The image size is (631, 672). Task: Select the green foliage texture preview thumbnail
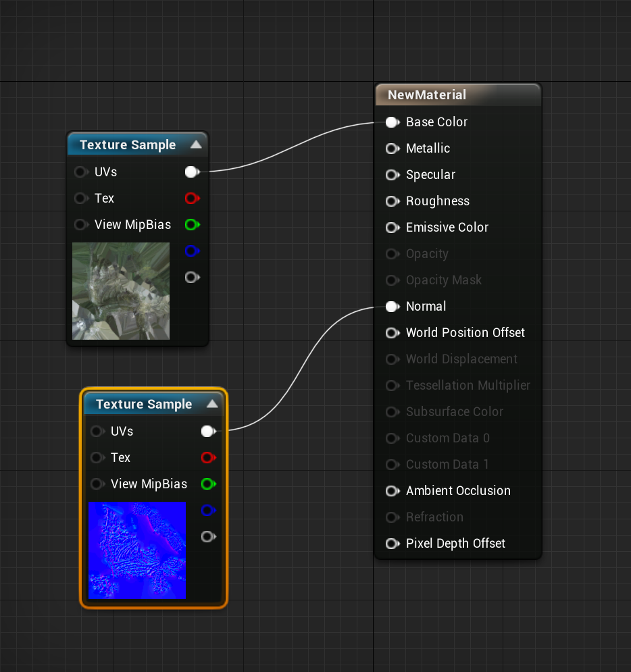coord(121,291)
